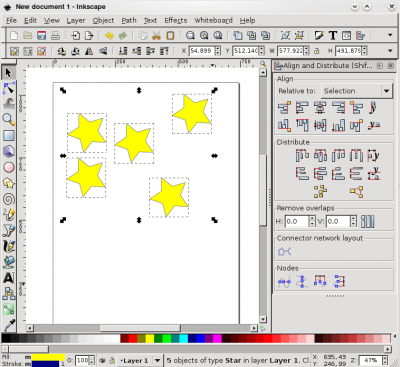The image size is (400, 367).
Task: Click Align top edges icon
Action: point(302,125)
